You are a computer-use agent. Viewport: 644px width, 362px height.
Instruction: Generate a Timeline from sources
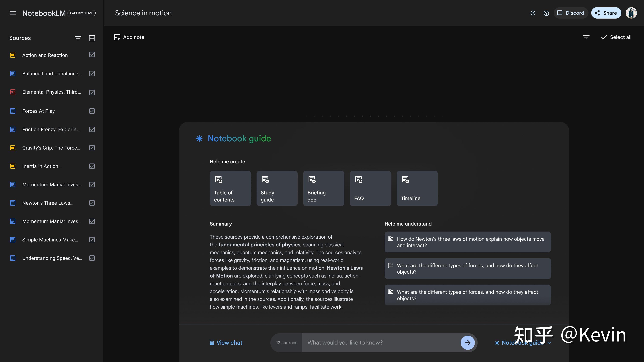pos(417,188)
